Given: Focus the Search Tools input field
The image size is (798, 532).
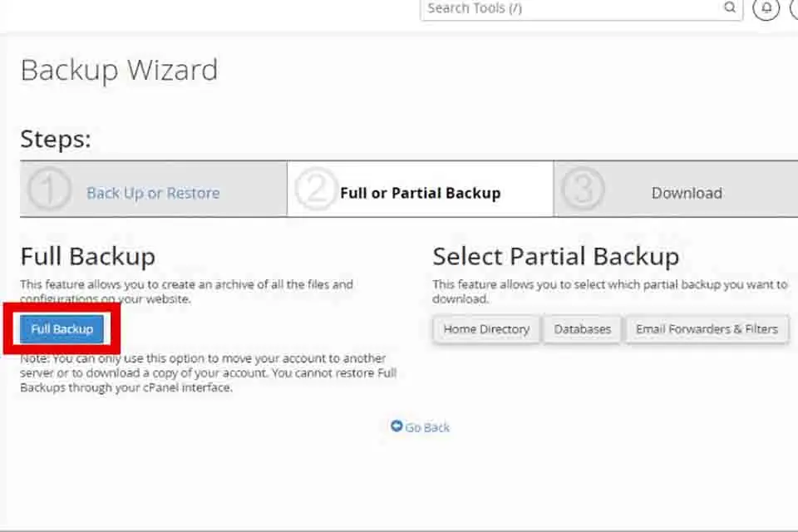Looking at the screenshot, I should (572, 8).
